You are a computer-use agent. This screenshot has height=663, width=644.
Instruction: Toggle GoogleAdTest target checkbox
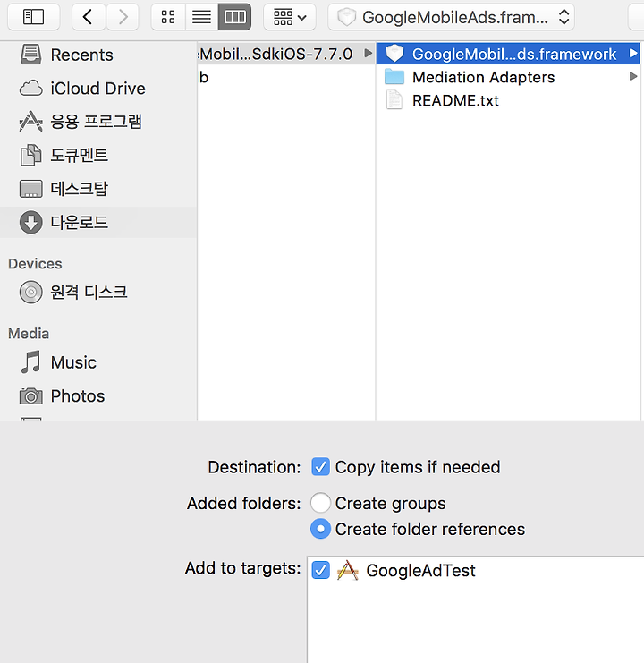[321, 570]
